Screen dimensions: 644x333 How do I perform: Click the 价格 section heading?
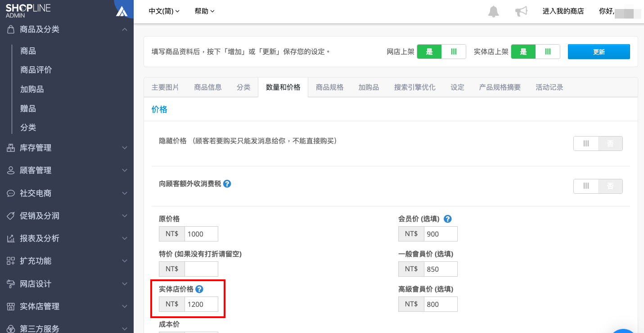click(159, 109)
